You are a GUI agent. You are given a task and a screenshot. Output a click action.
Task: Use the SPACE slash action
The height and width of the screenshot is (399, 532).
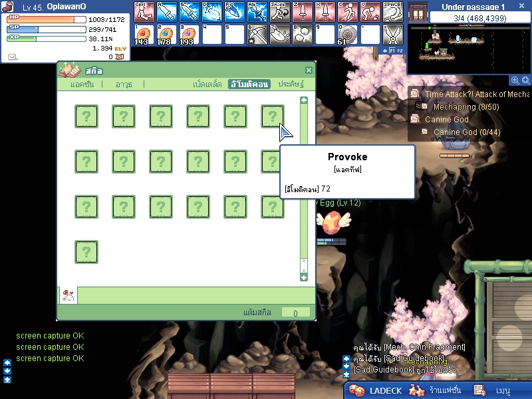tap(393, 12)
